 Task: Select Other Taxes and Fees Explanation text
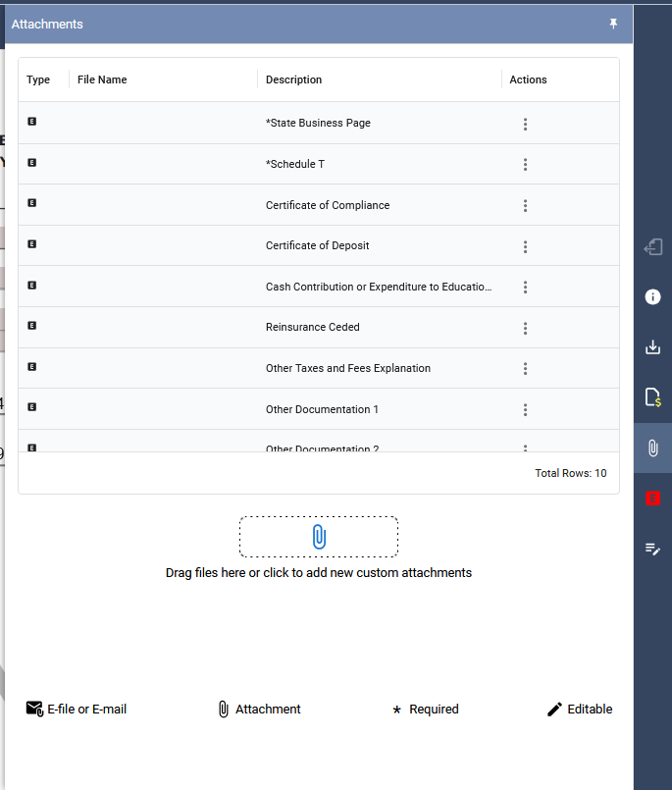[348, 368]
